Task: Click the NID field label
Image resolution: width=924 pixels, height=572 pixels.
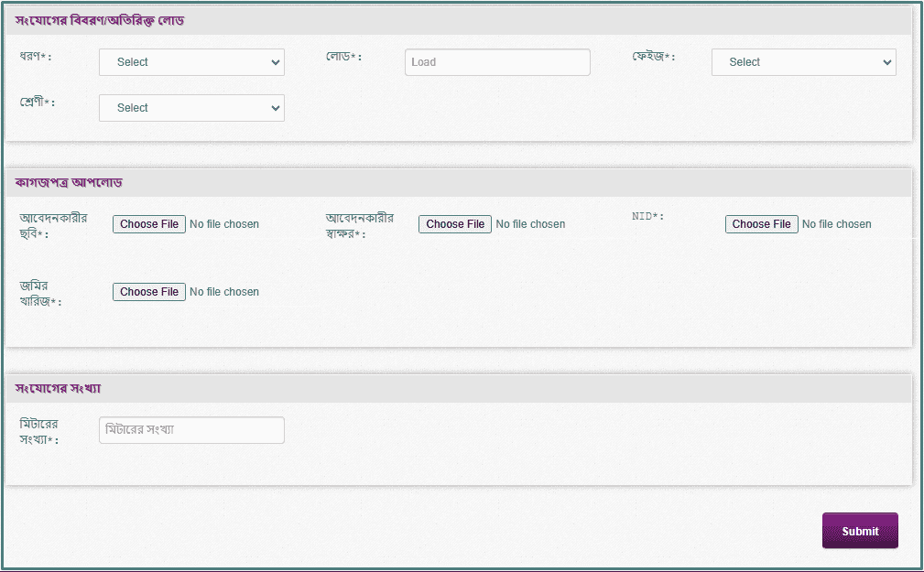Action: 647,217
